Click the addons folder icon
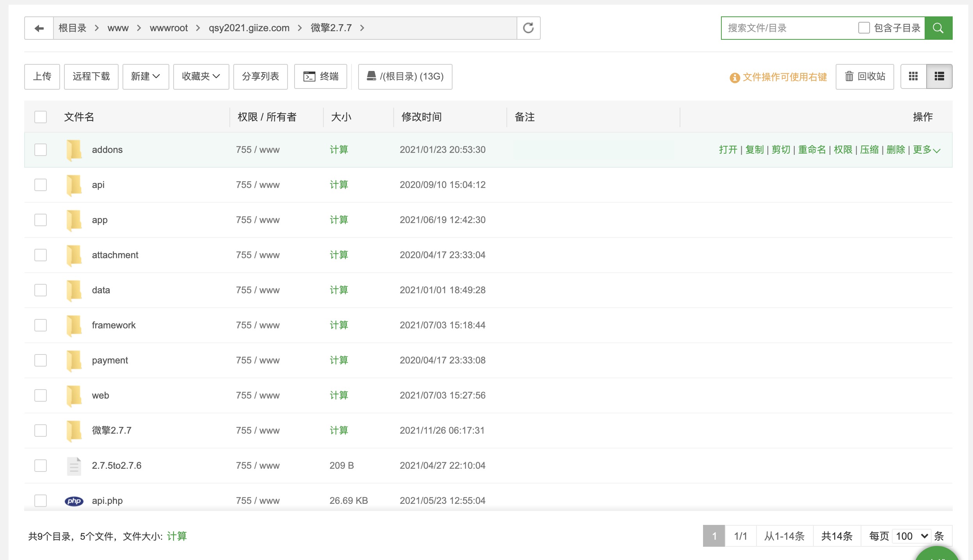Viewport: 973px width, 560px height. point(74,150)
